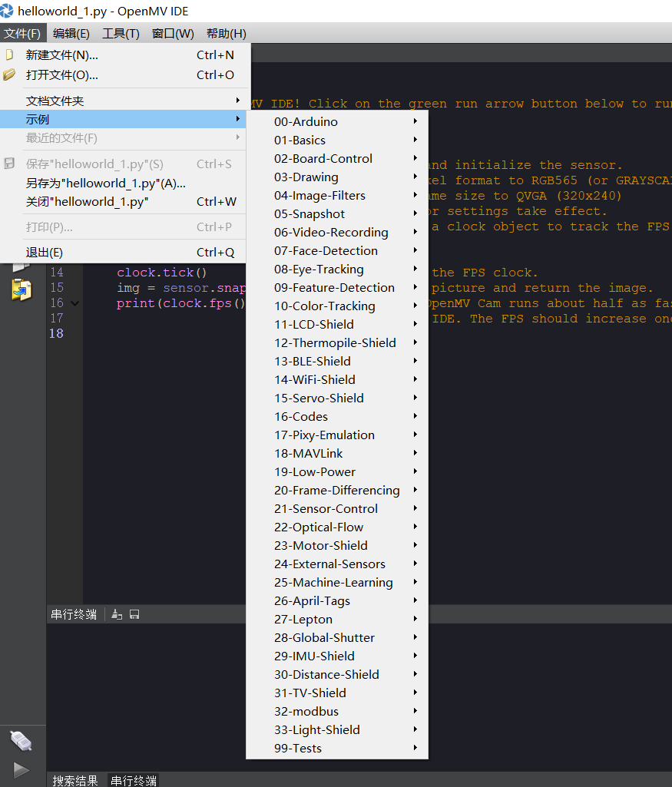Collapse the code fold arrow on line 16

[x=74, y=303]
